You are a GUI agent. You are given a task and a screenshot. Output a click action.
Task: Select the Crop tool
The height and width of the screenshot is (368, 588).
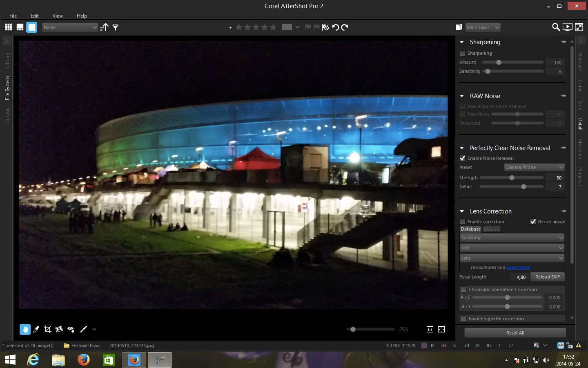47,329
